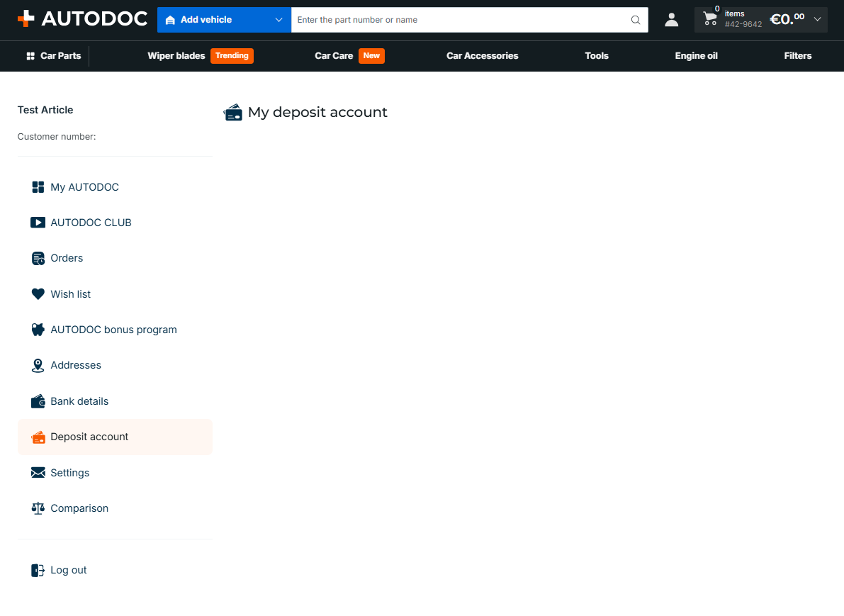Expand the cart summary chevron

tap(817, 19)
